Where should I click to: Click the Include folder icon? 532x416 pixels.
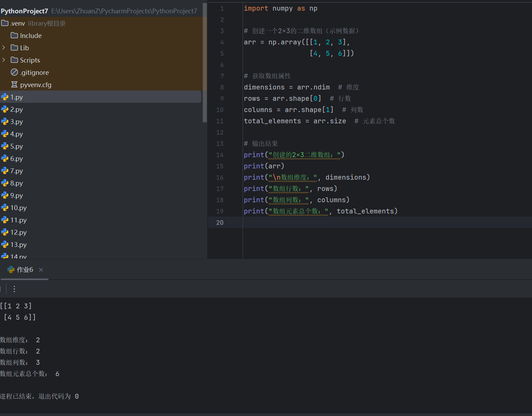14,35
